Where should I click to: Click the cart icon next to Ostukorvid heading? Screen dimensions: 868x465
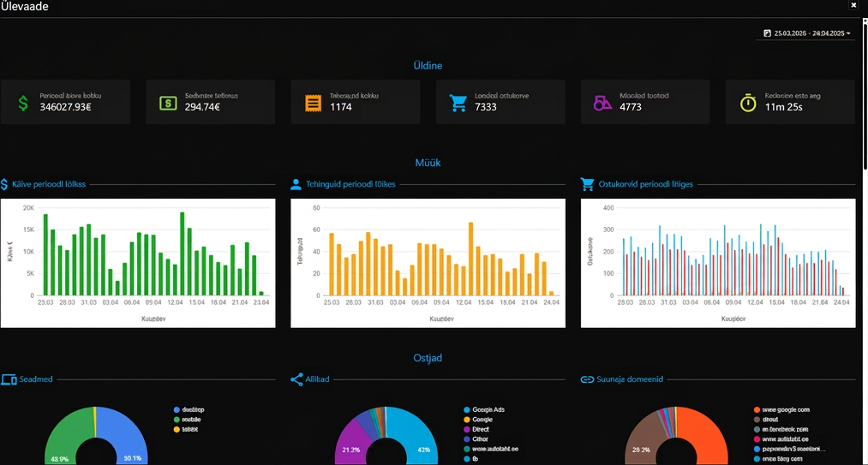[x=587, y=184]
